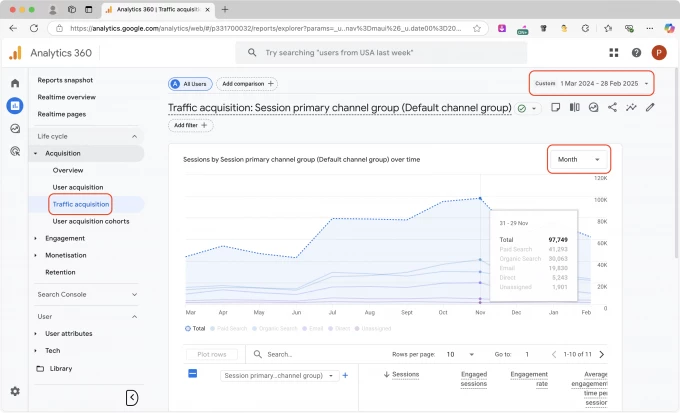This screenshot has width=680, height=413.
Task: Open Session primary channel group dimension dropdown
Action: click(278, 375)
